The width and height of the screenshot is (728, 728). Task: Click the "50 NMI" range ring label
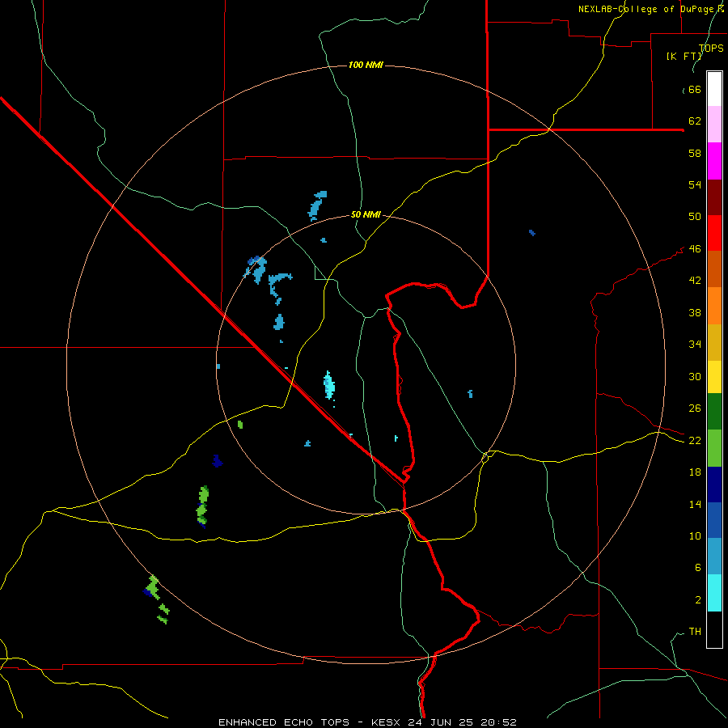pyautogui.click(x=366, y=214)
